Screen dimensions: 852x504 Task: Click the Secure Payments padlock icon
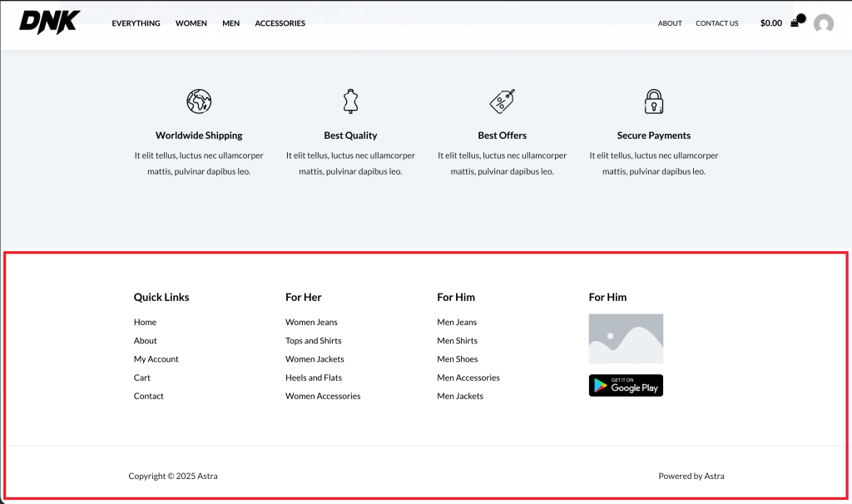(x=654, y=100)
